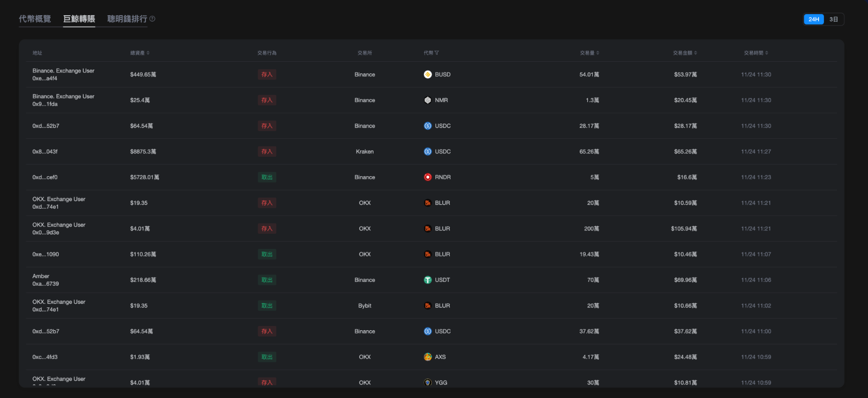Switch time range to 3日
868x398 pixels.
833,20
